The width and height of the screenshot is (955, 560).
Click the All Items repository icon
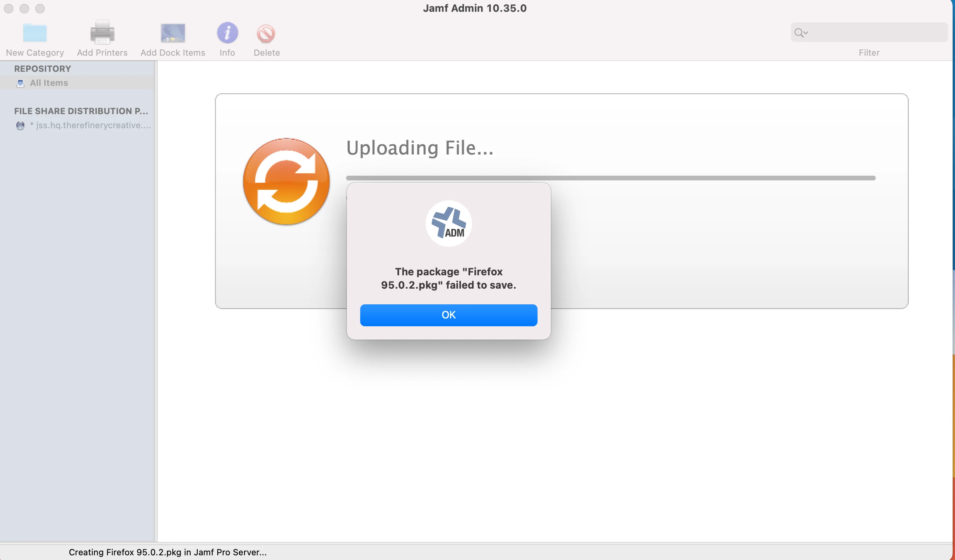tap(20, 83)
